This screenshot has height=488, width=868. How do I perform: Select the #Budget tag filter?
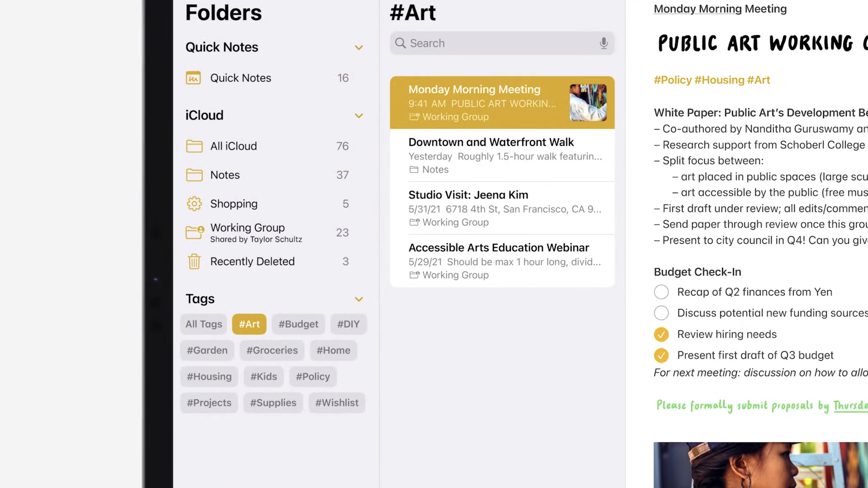point(298,323)
